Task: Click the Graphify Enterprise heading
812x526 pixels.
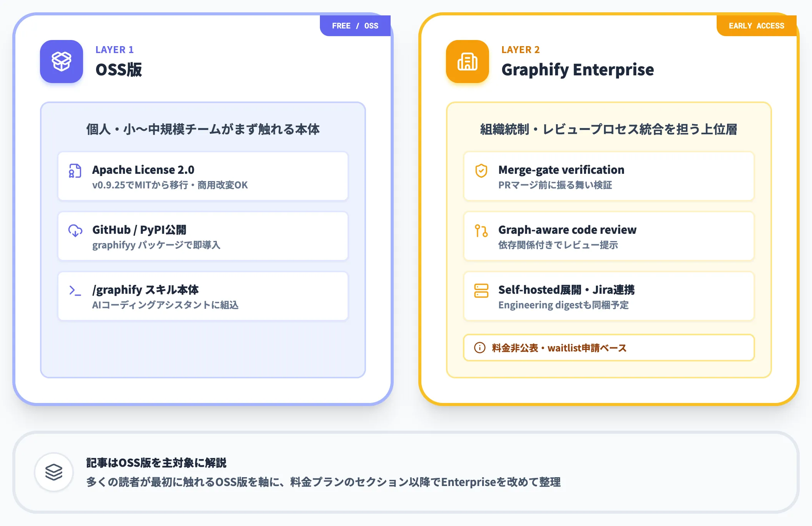Action: (x=577, y=70)
